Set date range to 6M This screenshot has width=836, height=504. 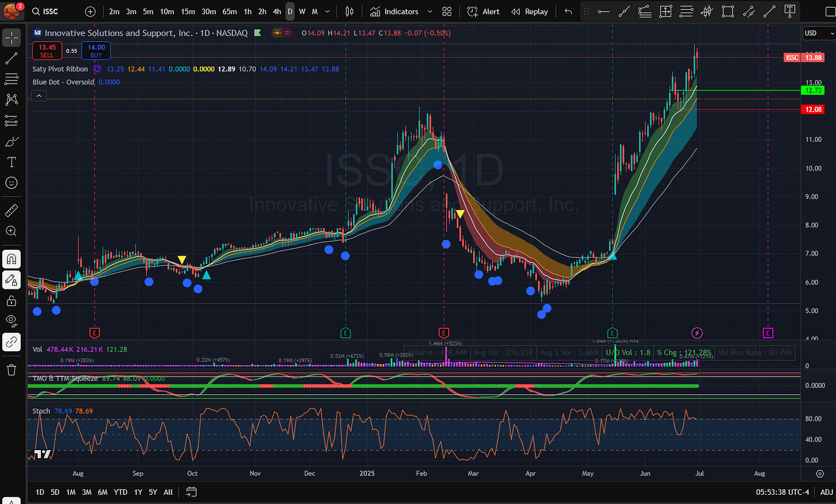[103, 492]
